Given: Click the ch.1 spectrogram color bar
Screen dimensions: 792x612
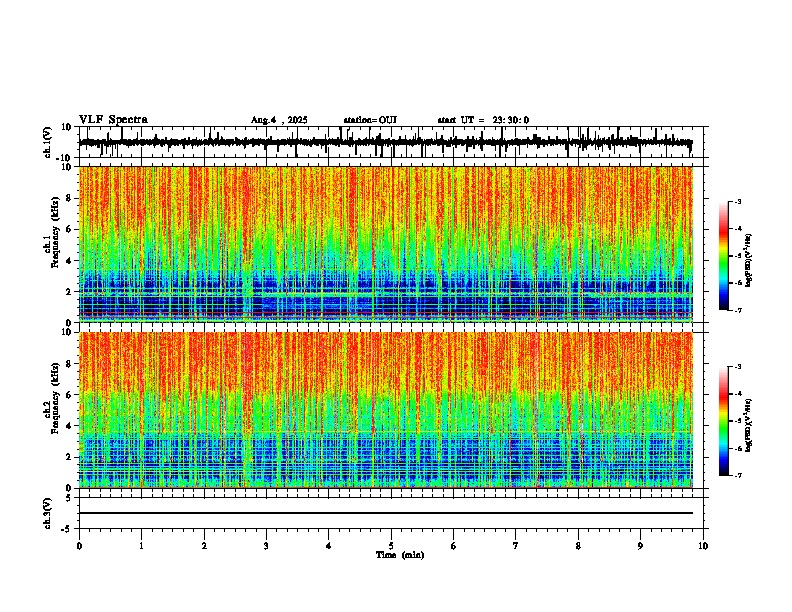Looking at the screenshot, I should tap(723, 256).
